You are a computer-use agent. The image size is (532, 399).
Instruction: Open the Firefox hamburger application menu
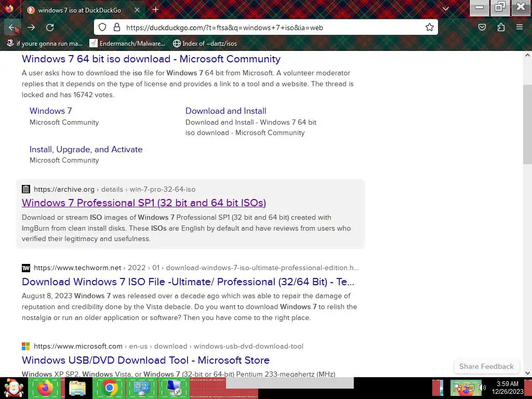tap(520, 27)
